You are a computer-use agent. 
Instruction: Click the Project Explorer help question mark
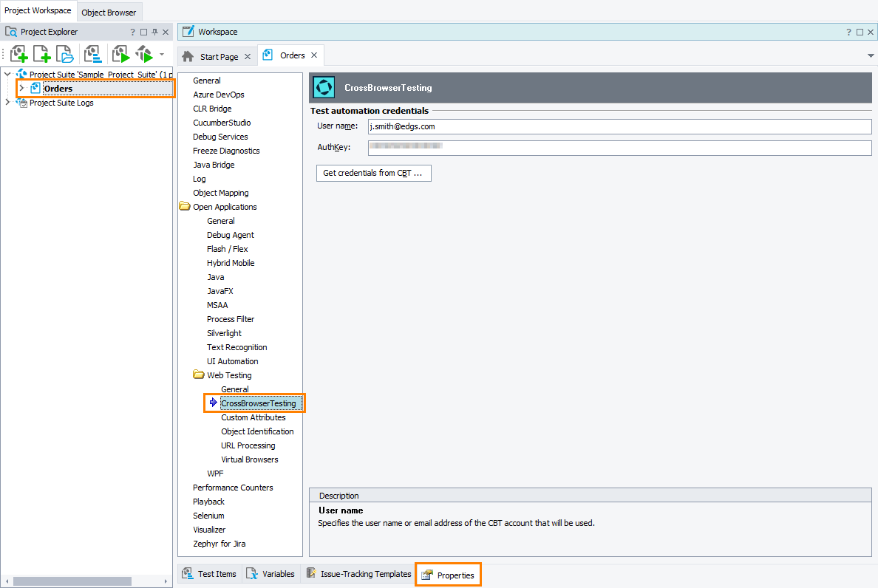click(x=133, y=32)
